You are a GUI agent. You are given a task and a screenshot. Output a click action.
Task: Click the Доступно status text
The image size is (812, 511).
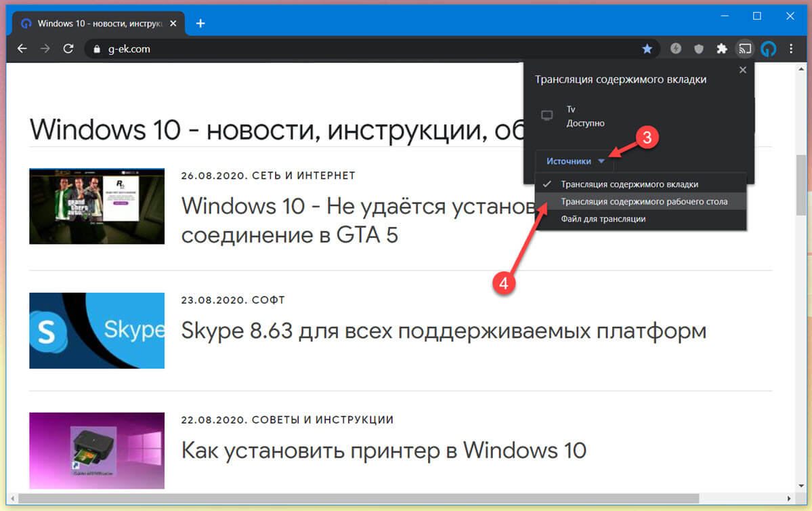pyautogui.click(x=585, y=123)
